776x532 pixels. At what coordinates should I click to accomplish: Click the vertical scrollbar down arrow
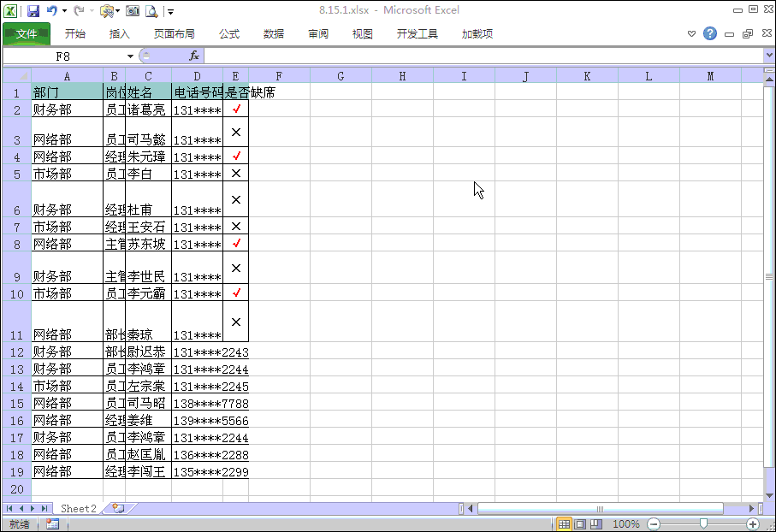point(769,495)
